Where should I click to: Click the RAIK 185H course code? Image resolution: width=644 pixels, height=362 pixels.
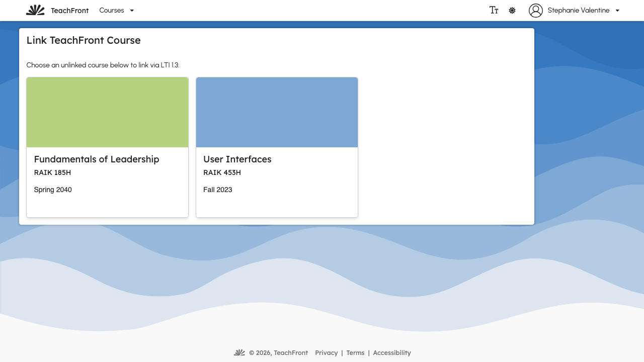[52, 172]
